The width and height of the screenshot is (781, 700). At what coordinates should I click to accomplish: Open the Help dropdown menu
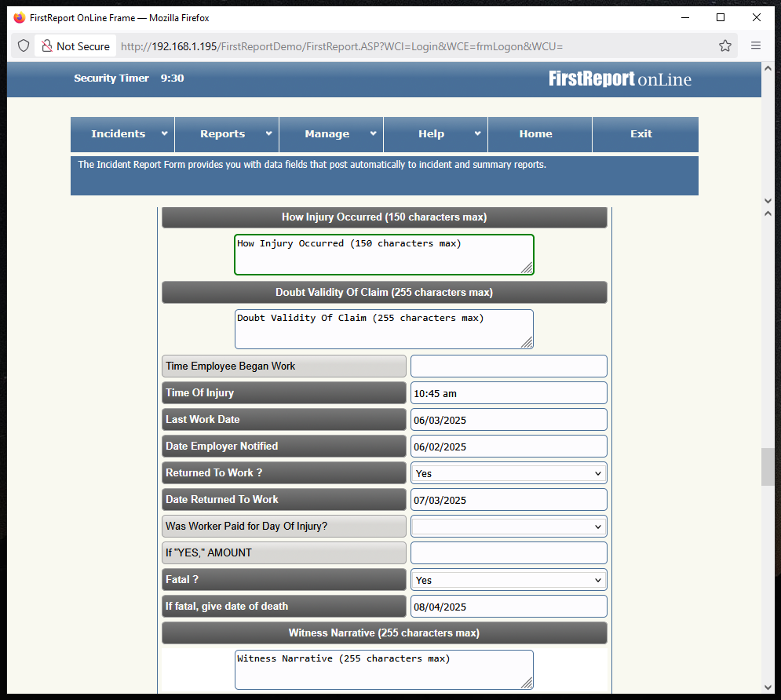pos(436,134)
